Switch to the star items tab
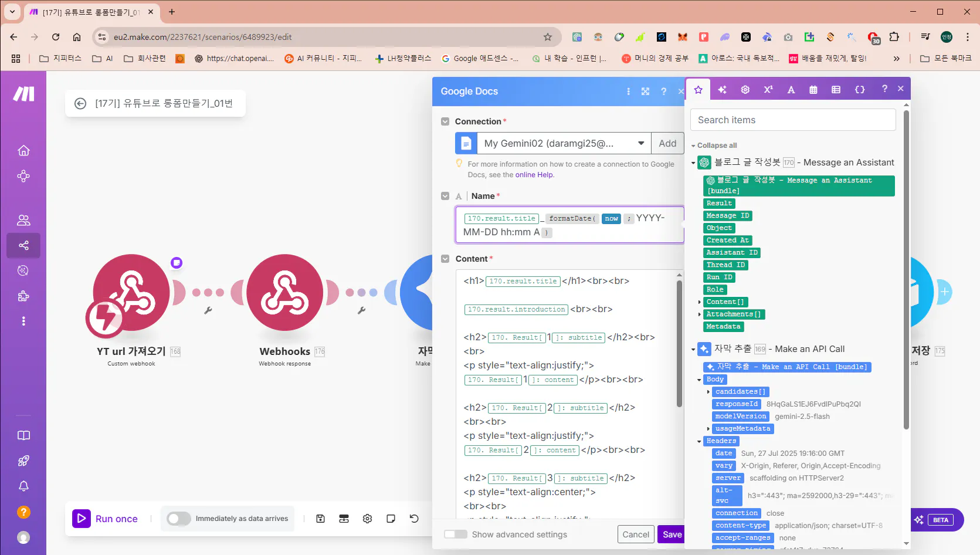Image resolution: width=980 pixels, height=555 pixels. click(x=698, y=90)
